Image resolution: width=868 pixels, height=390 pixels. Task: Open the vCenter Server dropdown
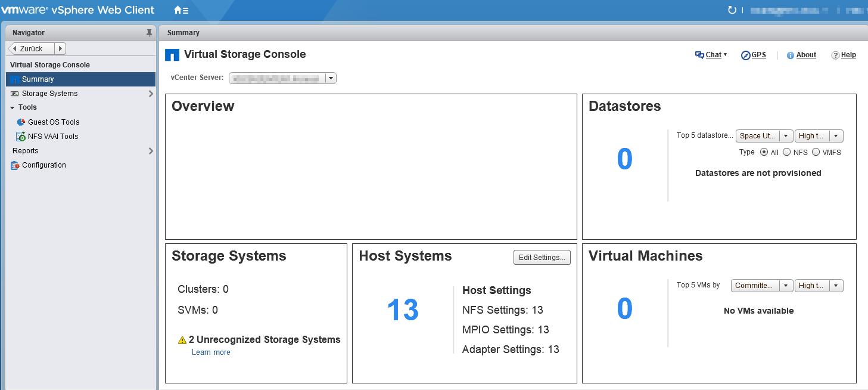coord(331,78)
